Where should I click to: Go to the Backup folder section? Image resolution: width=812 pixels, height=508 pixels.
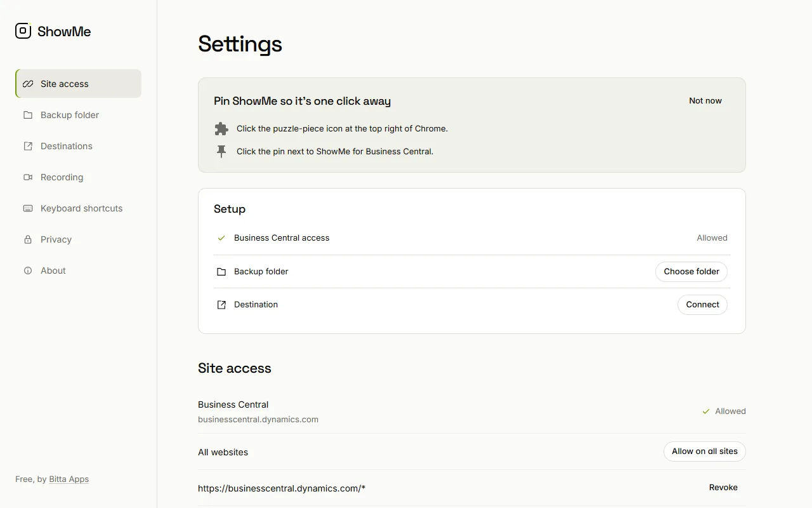[78, 115]
